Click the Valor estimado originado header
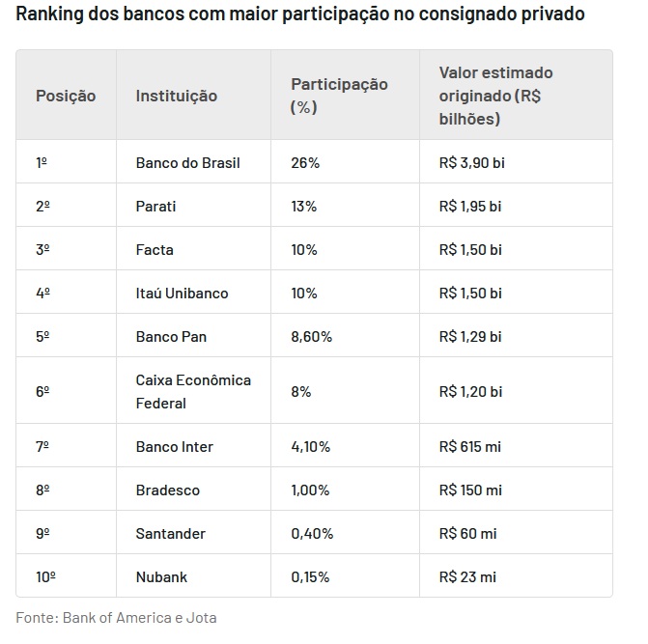The image size is (648, 644). point(496,96)
